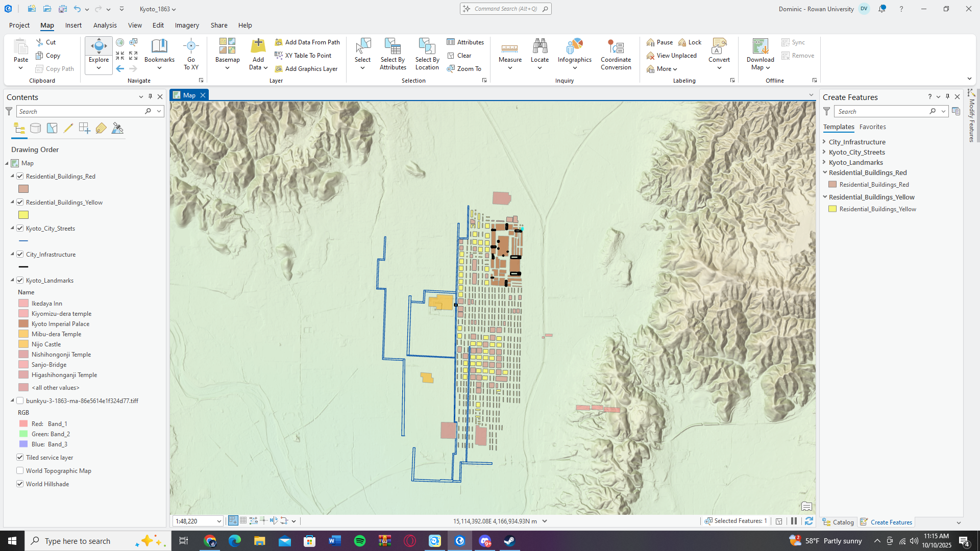Collapse the Kyoto_Landmarks layer legend
The width and height of the screenshot is (980, 551).
[12, 280]
